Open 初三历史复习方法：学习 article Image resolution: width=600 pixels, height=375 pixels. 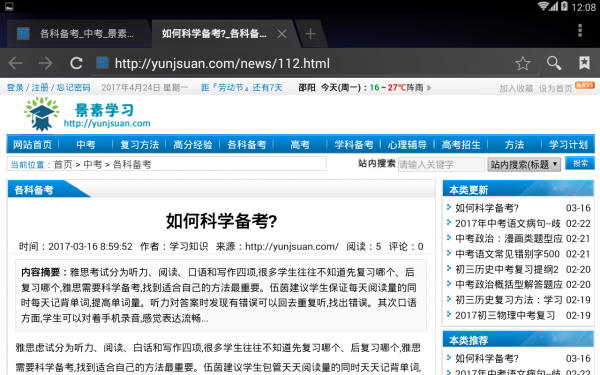(x=509, y=300)
